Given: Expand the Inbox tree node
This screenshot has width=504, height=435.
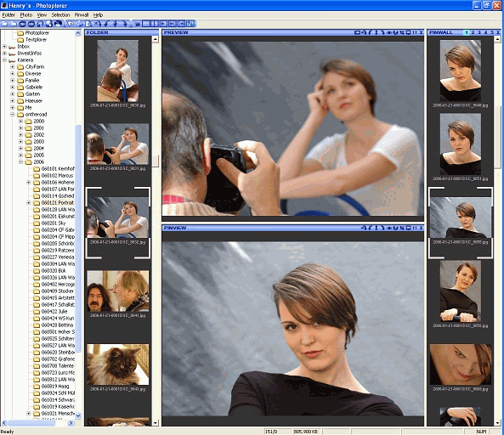Looking at the screenshot, I should point(4,47).
